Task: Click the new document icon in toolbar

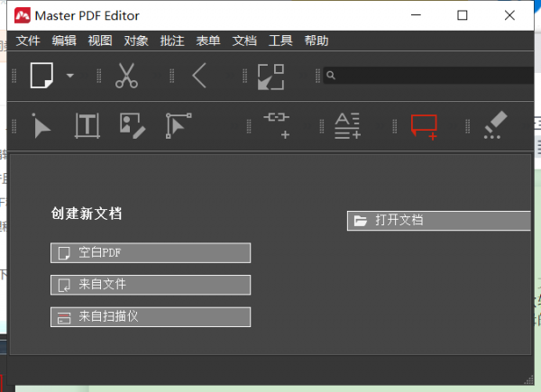Action: (41, 76)
